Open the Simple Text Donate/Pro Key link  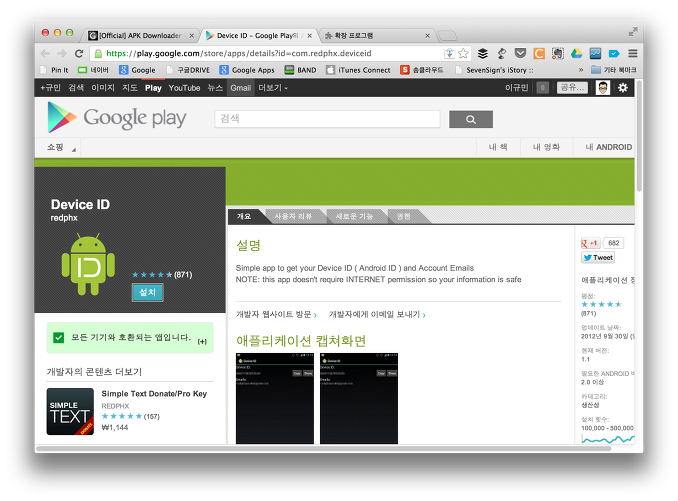[154, 394]
